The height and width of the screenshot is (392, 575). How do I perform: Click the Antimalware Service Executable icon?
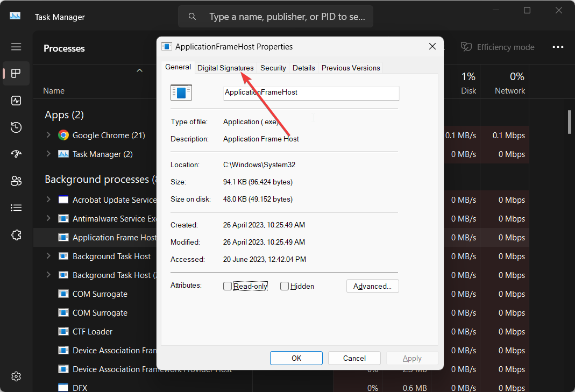coord(63,218)
